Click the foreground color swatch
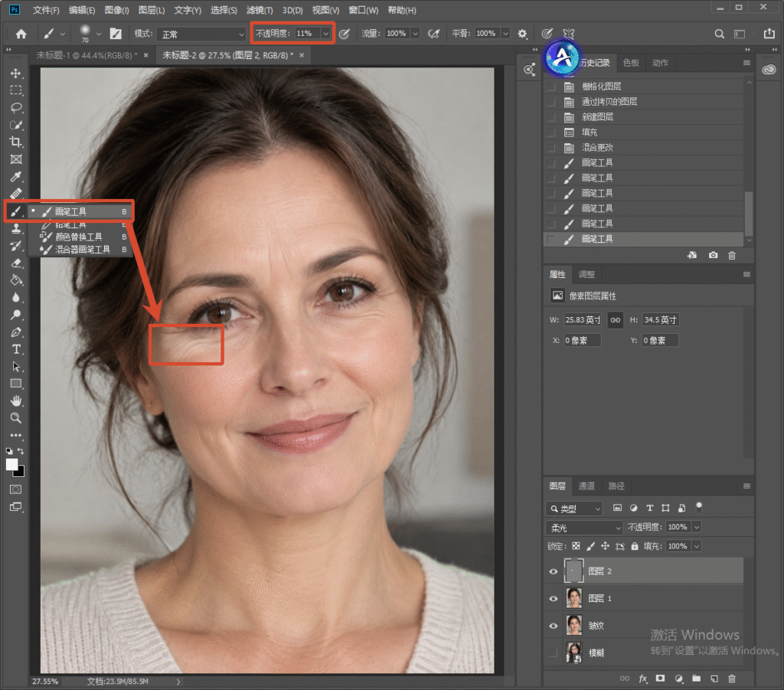Image resolution: width=784 pixels, height=690 pixels. (11, 464)
